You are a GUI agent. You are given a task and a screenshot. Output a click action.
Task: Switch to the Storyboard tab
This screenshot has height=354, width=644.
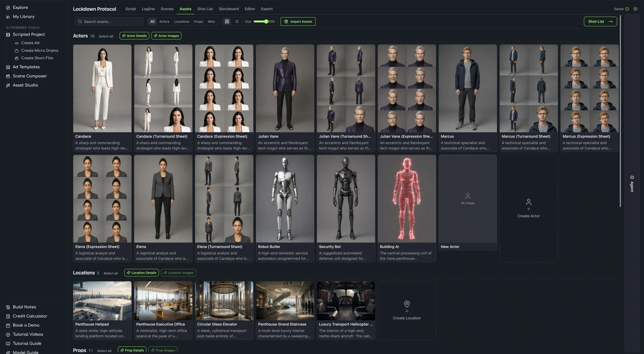point(229,9)
